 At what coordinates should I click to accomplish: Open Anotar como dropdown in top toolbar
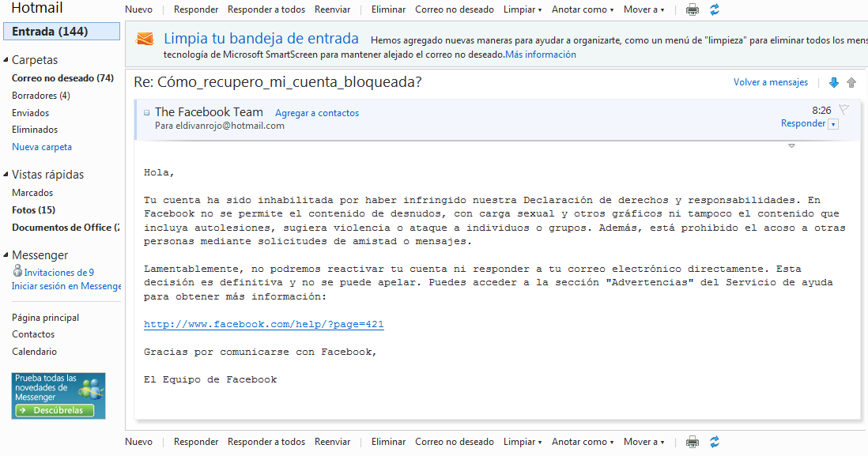[x=583, y=9]
